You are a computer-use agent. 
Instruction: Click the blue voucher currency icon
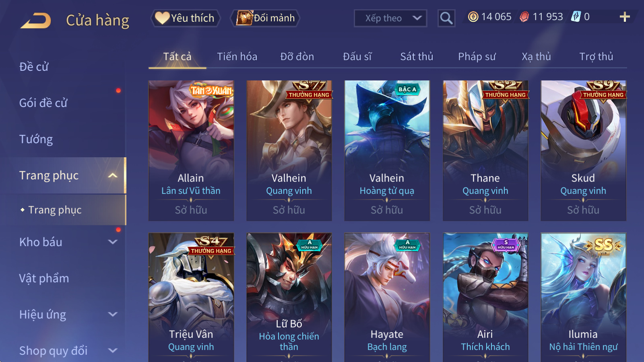(x=576, y=17)
